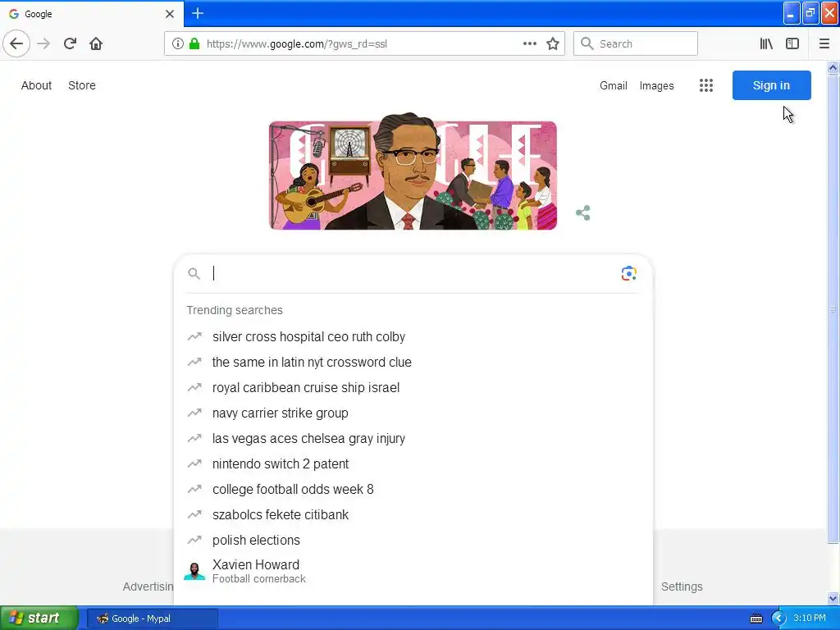Click the magnifier icon in Google search box
The image size is (840, 630).
(x=194, y=274)
